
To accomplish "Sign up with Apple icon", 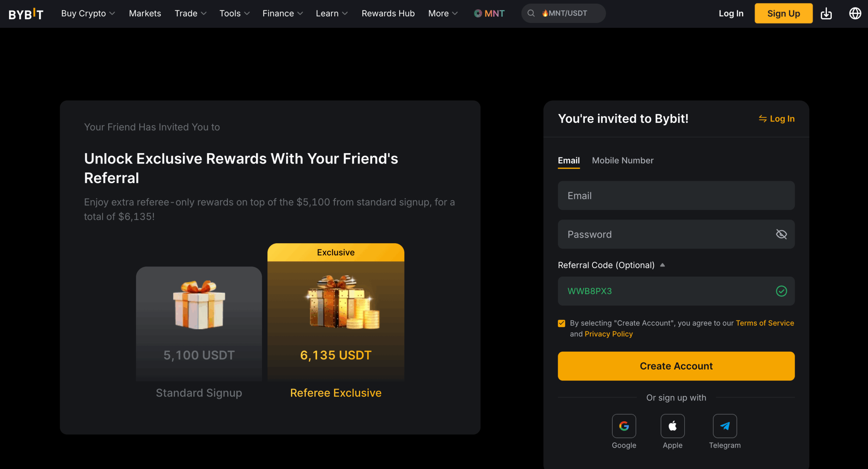I will [x=673, y=426].
